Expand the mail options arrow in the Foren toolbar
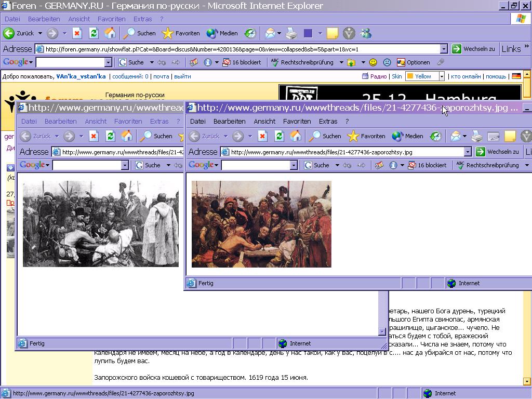The width and height of the screenshot is (532, 399). click(279, 33)
